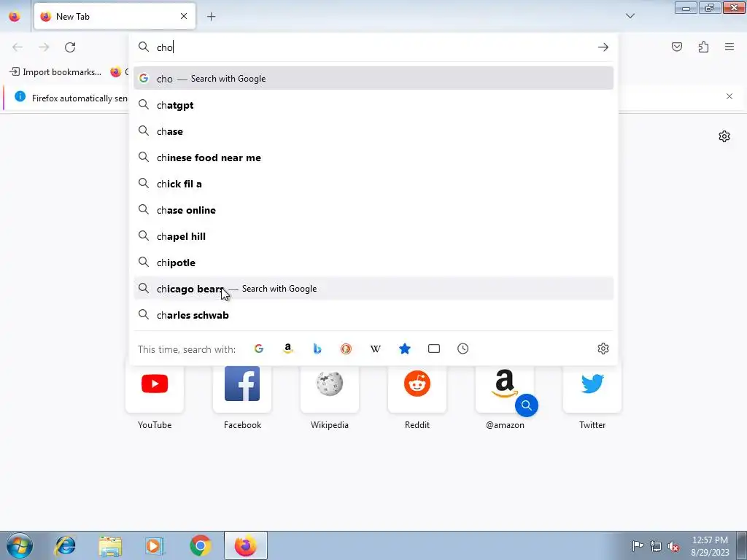Open Save to Pocket icon
The image size is (747, 560).
coord(676,47)
